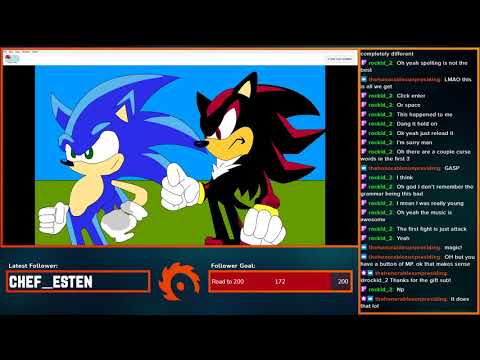
Task: Click chat message 'Oh yeah spelling is not the'
Action: click(432, 63)
